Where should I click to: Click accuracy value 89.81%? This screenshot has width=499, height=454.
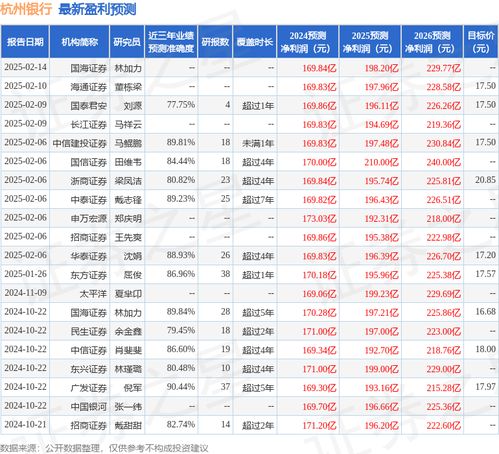pos(181,142)
